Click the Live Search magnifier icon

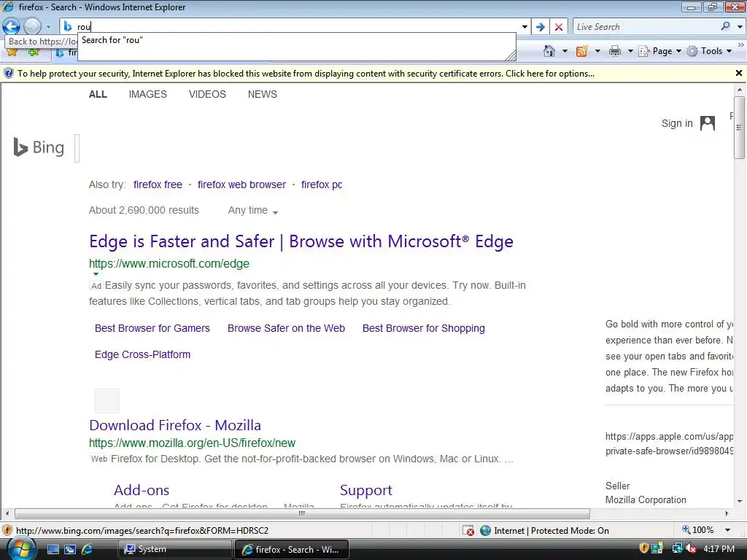[x=725, y=26]
